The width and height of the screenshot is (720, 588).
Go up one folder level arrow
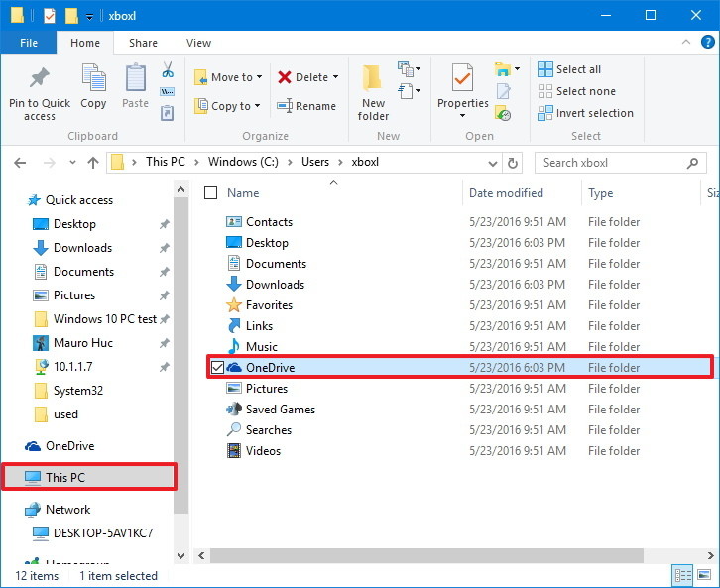tap(93, 163)
